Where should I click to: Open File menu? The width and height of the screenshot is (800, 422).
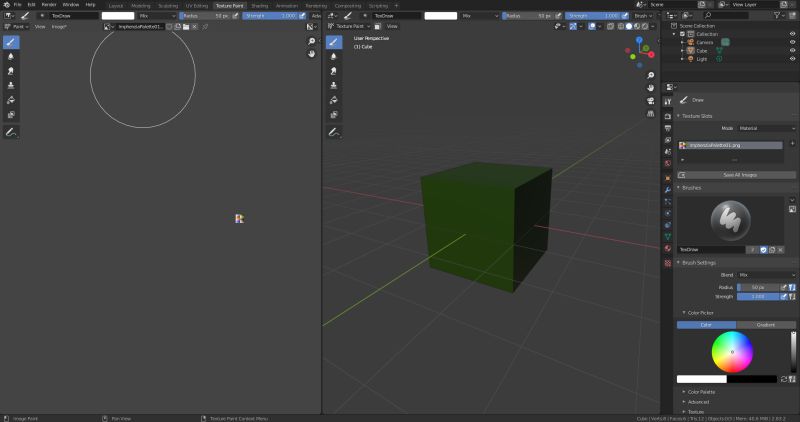[x=17, y=5]
